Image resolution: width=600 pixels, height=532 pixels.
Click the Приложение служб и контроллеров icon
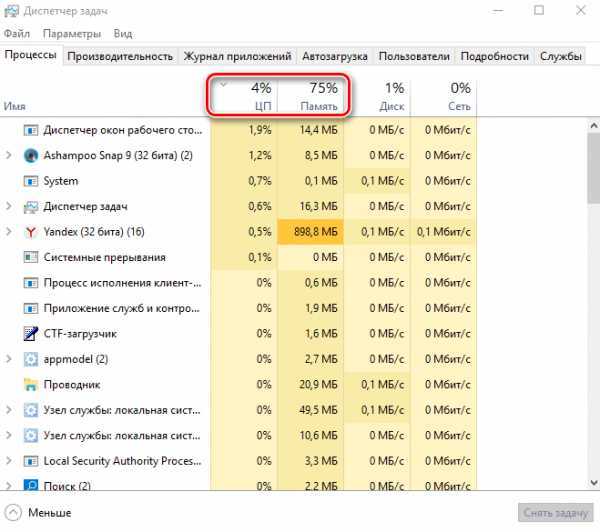click(31, 308)
